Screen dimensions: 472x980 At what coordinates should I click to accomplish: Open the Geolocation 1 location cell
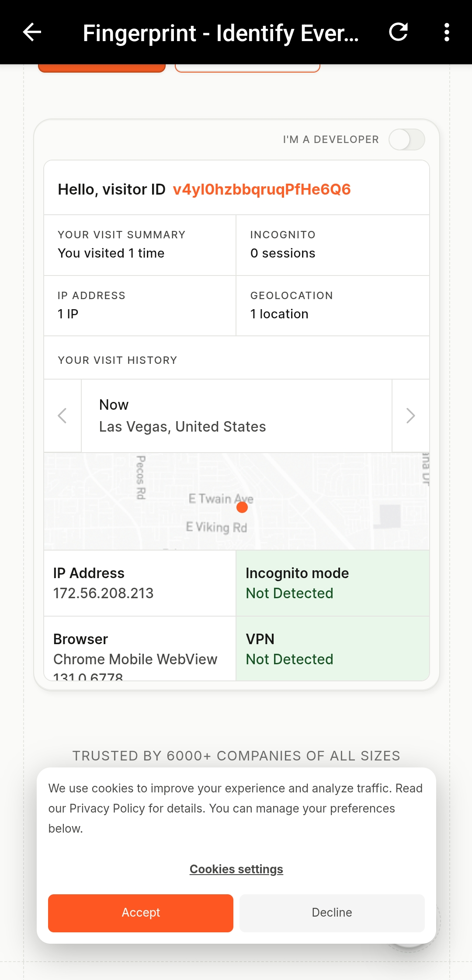point(333,306)
